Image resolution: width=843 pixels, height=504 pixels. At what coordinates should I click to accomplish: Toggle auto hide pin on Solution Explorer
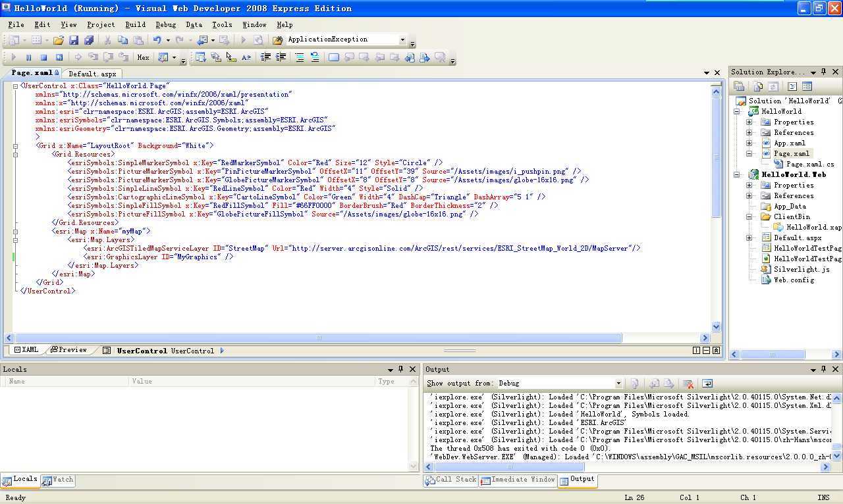click(x=823, y=72)
